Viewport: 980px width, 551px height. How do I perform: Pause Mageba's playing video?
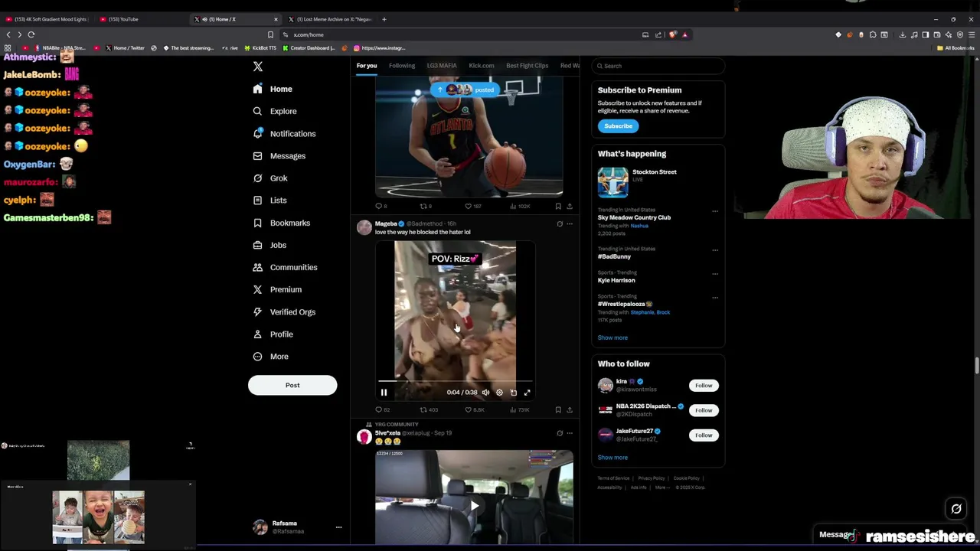click(x=384, y=392)
